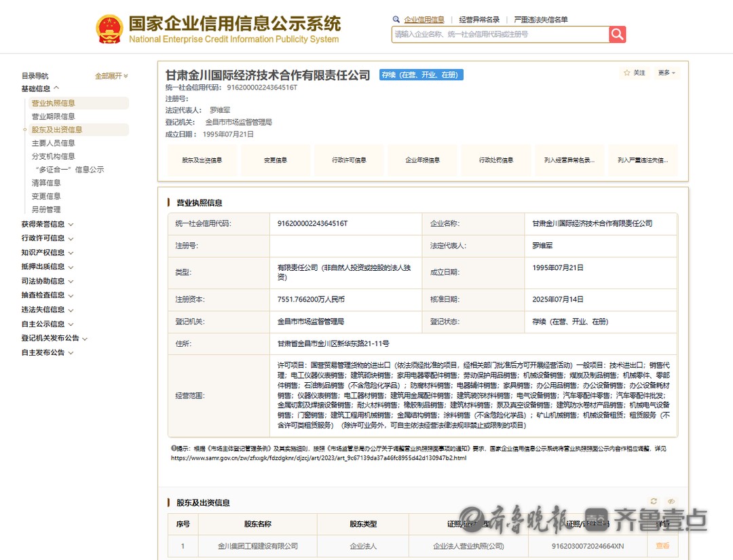733x560 pixels.
Task: Click 查看 link in shareholder row
Action: click(662, 546)
